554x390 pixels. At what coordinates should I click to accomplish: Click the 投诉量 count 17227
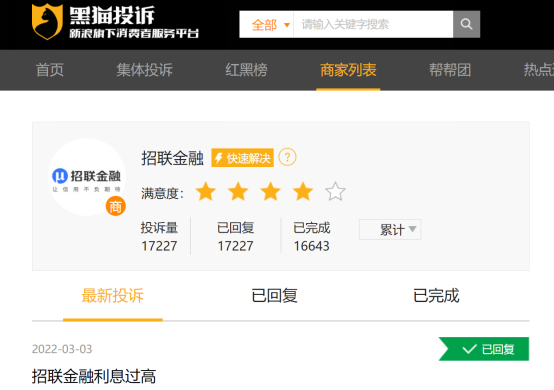[x=159, y=246]
